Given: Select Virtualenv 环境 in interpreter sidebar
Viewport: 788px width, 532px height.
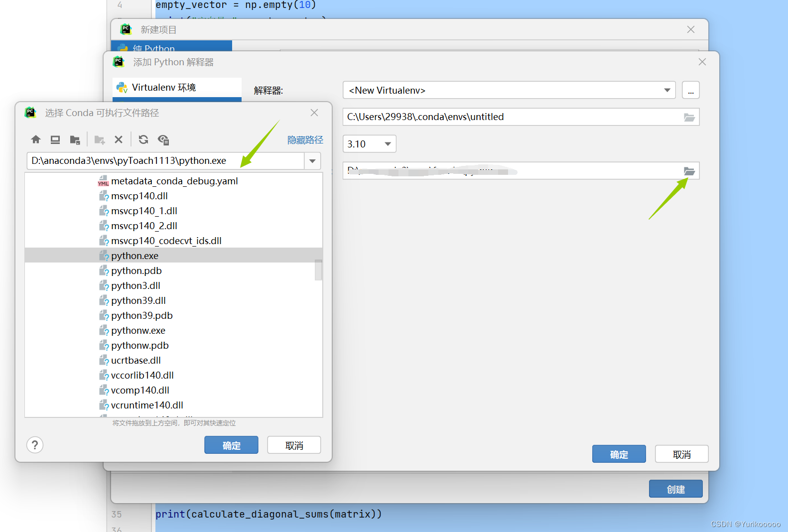Looking at the screenshot, I should pos(177,88).
